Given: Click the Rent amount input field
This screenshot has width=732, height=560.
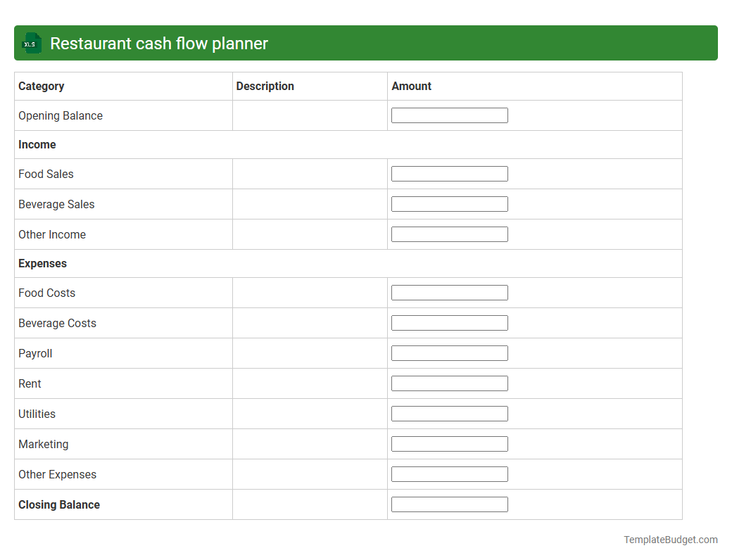Looking at the screenshot, I should (449, 383).
